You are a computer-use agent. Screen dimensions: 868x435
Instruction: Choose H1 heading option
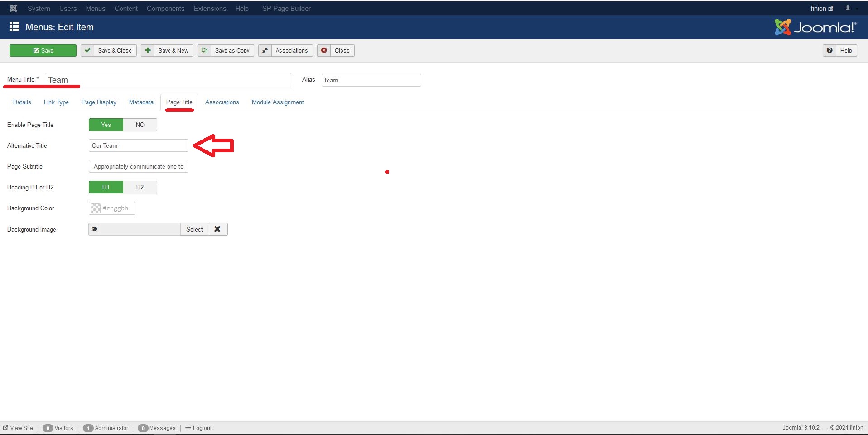coord(106,187)
